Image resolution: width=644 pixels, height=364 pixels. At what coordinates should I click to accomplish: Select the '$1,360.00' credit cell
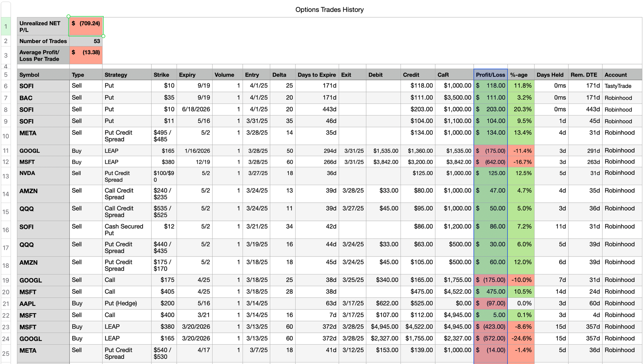(418, 151)
